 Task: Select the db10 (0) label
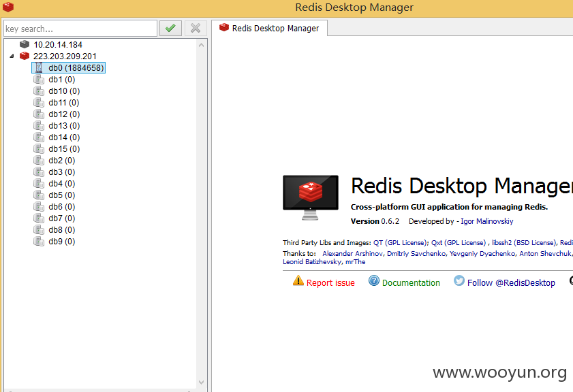[x=64, y=91]
